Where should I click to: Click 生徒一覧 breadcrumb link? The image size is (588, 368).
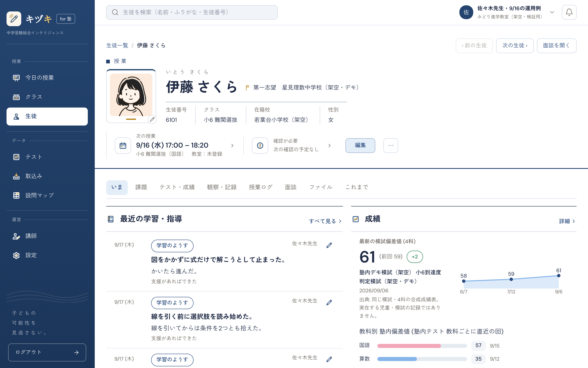point(117,46)
